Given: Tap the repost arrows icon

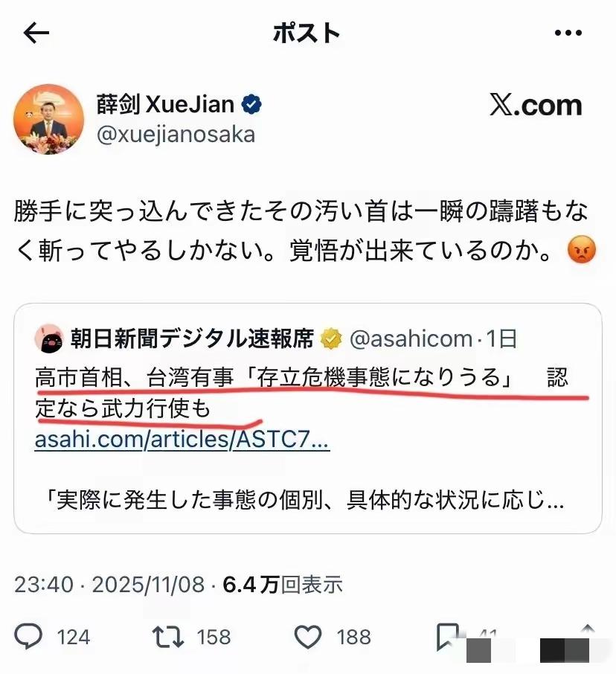Looking at the screenshot, I should (x=167, y=637).
